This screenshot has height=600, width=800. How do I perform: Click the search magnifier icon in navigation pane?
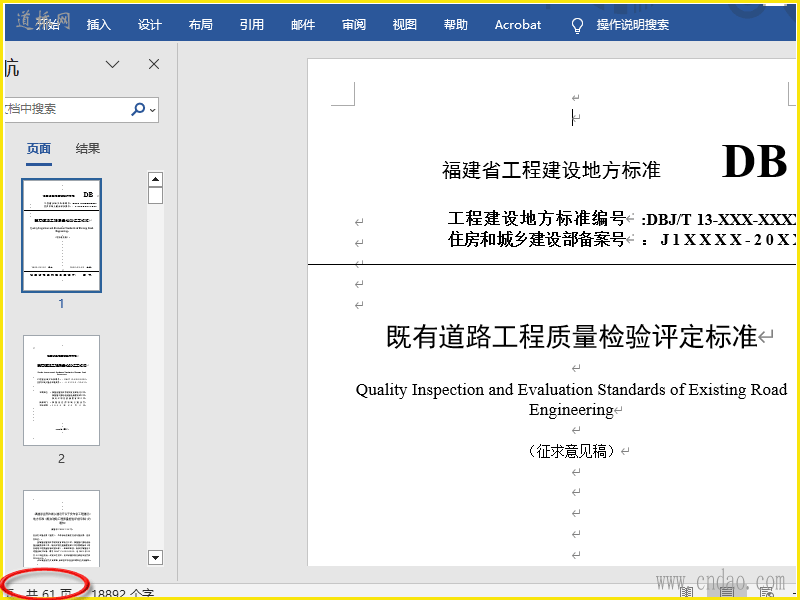[138, 109]
